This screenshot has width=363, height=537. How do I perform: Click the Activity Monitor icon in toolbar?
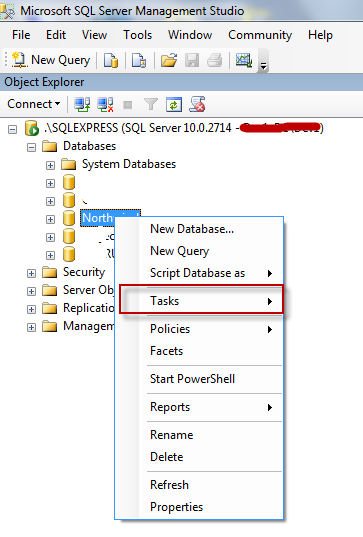(x=244, y=60)
